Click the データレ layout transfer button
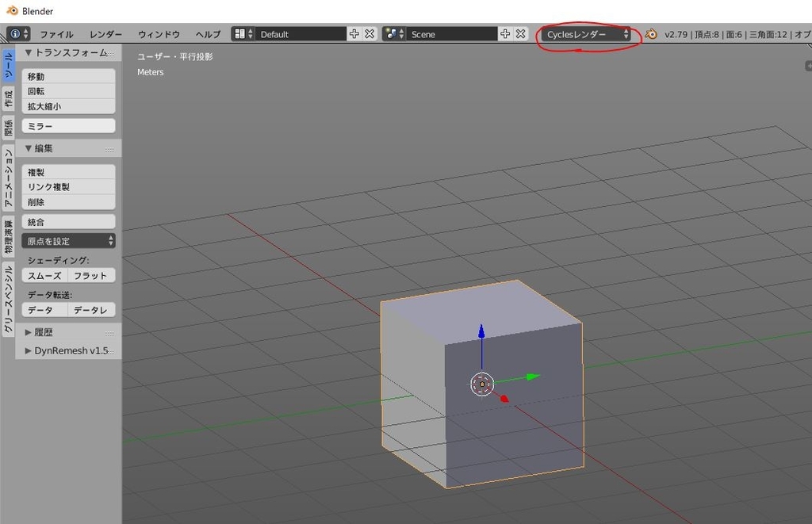Screen dimensions: 812x524 point(91,310)
